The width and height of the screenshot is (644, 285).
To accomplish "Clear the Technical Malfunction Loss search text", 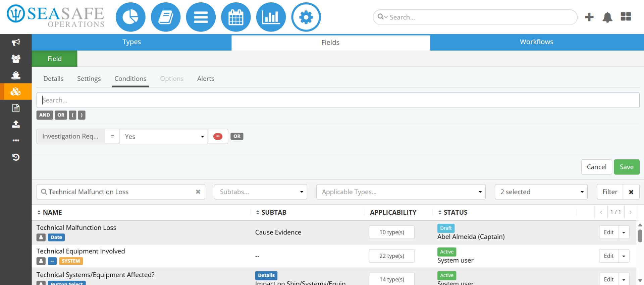I will click(x=198, y=192).
